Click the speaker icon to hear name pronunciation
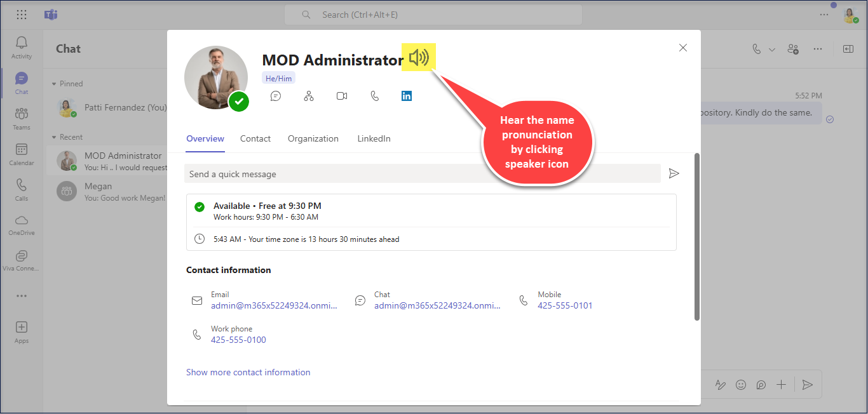868x414 pixels. coord(418,57)
